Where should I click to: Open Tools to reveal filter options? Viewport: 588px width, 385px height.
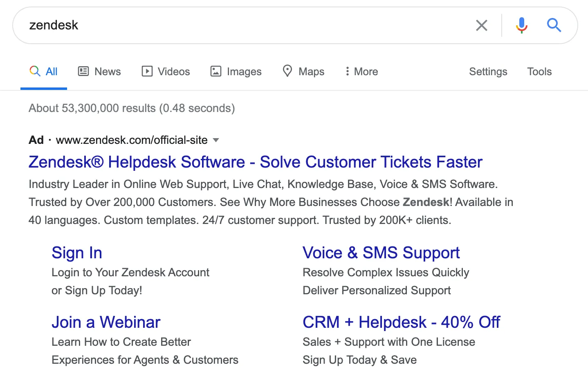coord(539,71)
